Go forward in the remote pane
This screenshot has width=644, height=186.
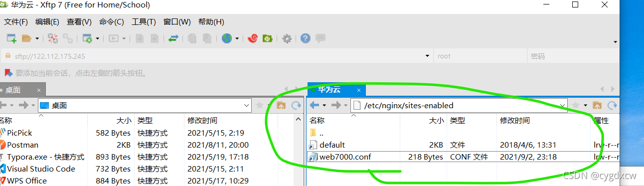tap(336, 105)
